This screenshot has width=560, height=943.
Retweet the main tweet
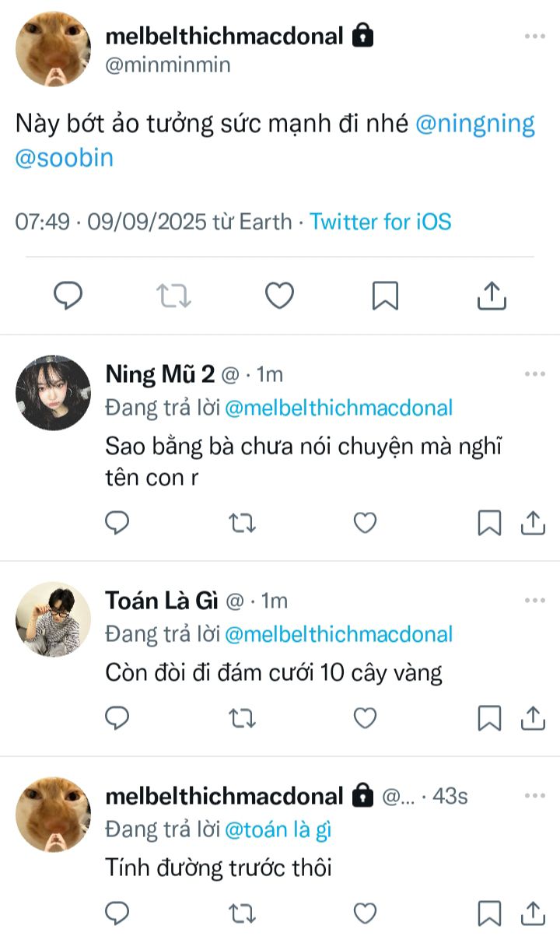(173, 296)
